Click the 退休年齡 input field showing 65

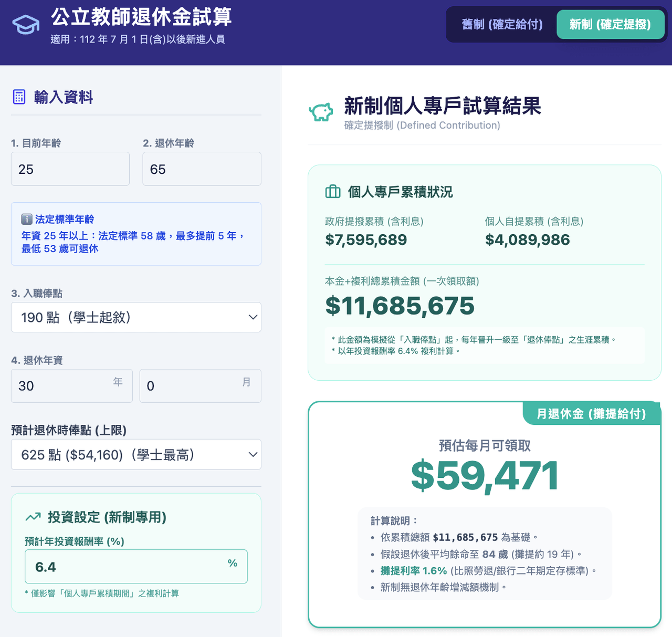202,169
